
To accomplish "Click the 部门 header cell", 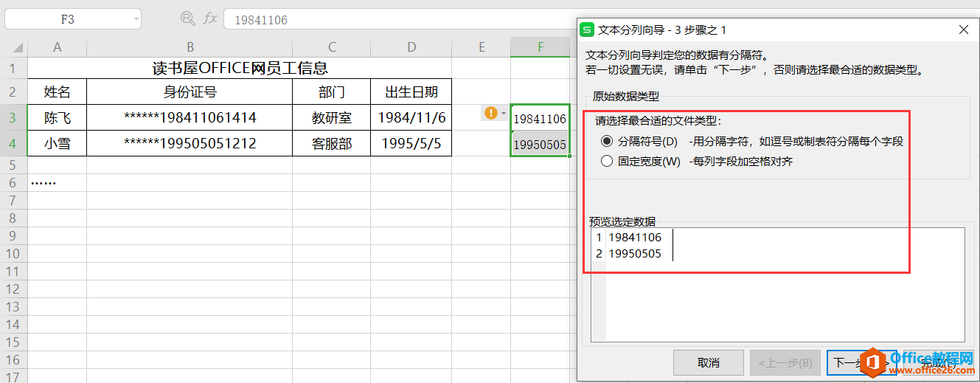I will click(x=331, y=92).
